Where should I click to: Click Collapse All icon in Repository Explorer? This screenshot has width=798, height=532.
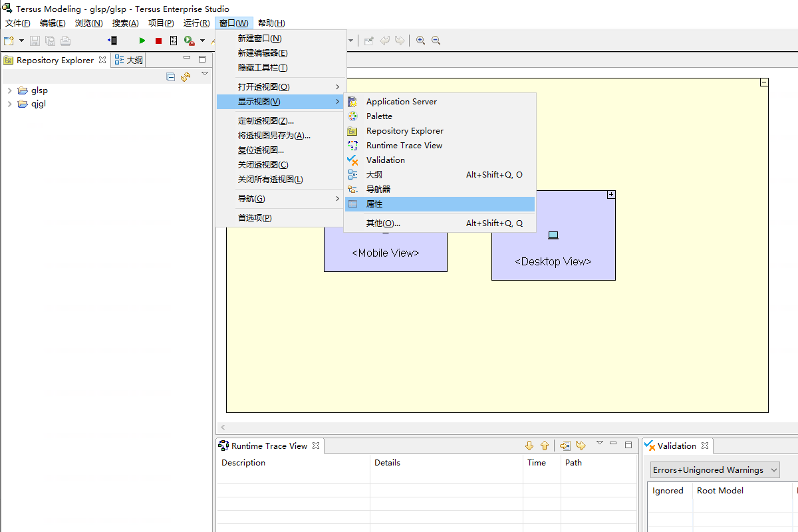click(x=171, y=76)
